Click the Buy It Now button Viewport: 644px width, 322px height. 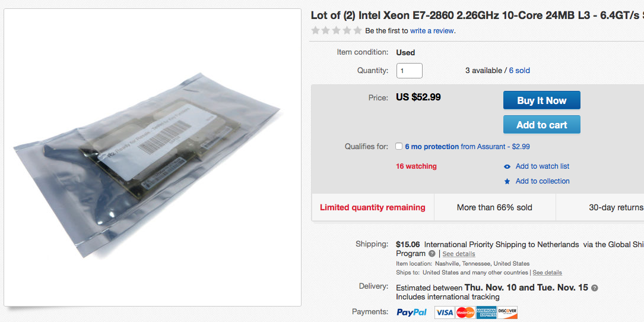coord(541,100)
